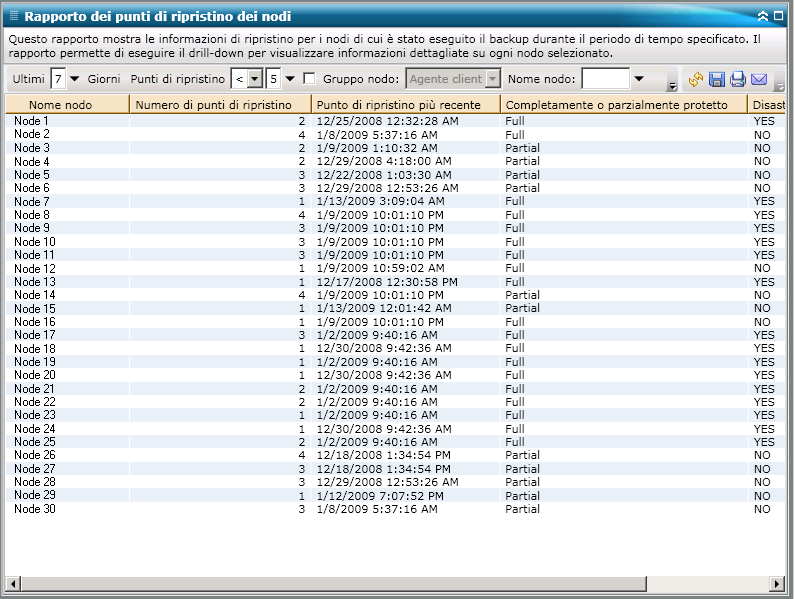Maximize the report panel
This screenshot has height=599, width=795.
778,16
